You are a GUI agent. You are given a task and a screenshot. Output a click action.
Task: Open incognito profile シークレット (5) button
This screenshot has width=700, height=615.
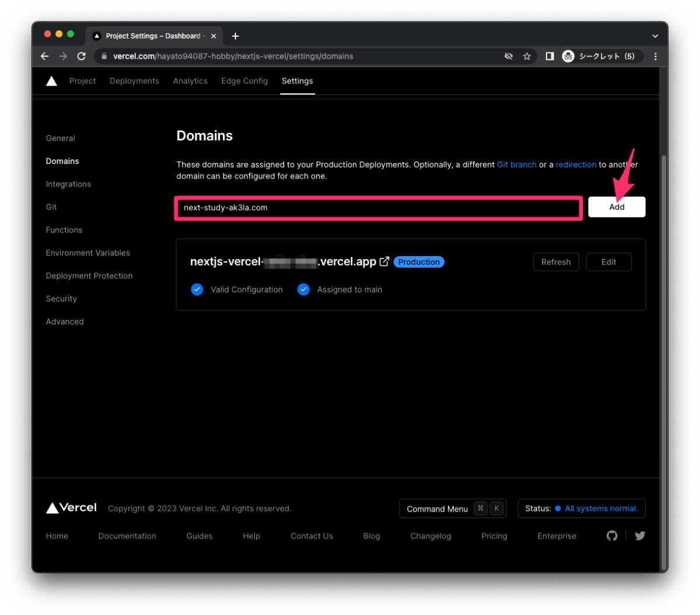601,56
